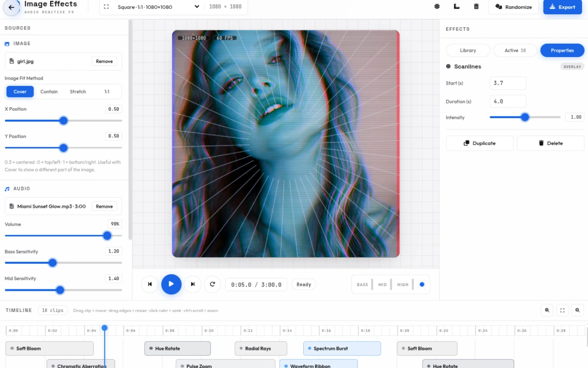Select the Spectrum Burst clip
The image size is (588, 368).
(342, 349)
